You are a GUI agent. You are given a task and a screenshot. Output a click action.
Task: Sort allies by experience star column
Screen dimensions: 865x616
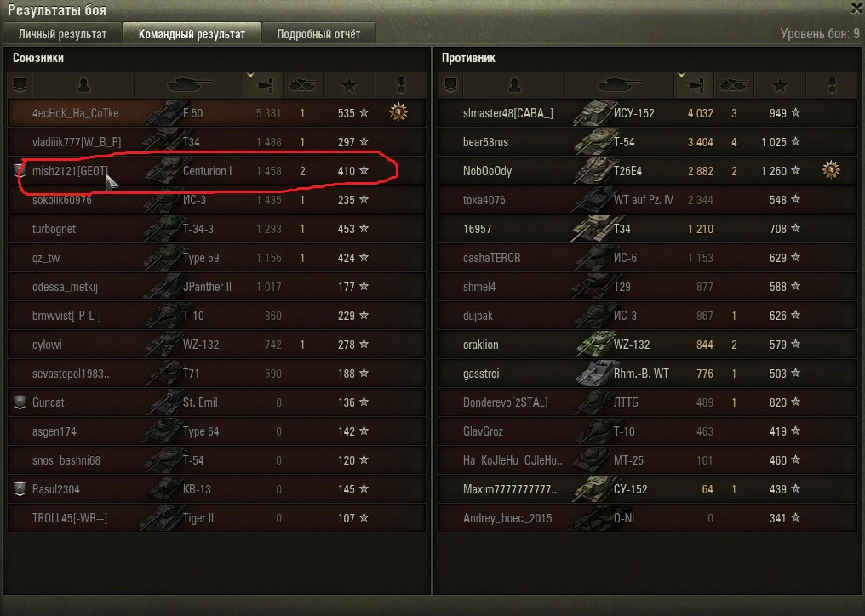pos(349,85)
